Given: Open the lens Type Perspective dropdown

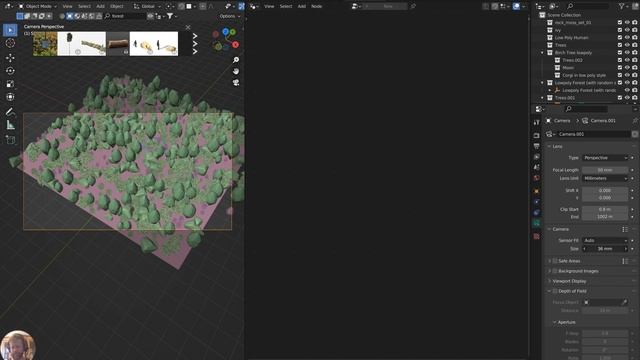Looking at the screenshot, I should 605,158.
